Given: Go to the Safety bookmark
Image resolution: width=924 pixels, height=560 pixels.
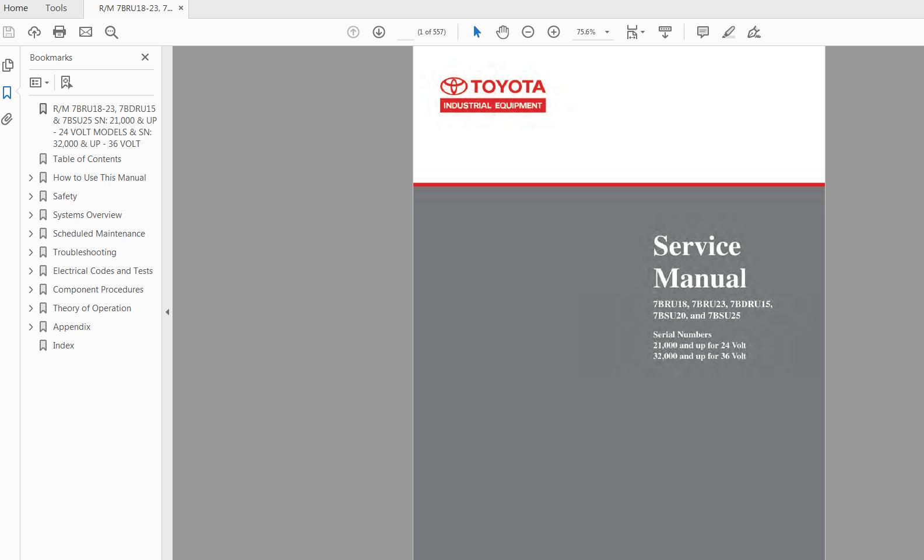Looking at the screenshot, I should [65, 196].
